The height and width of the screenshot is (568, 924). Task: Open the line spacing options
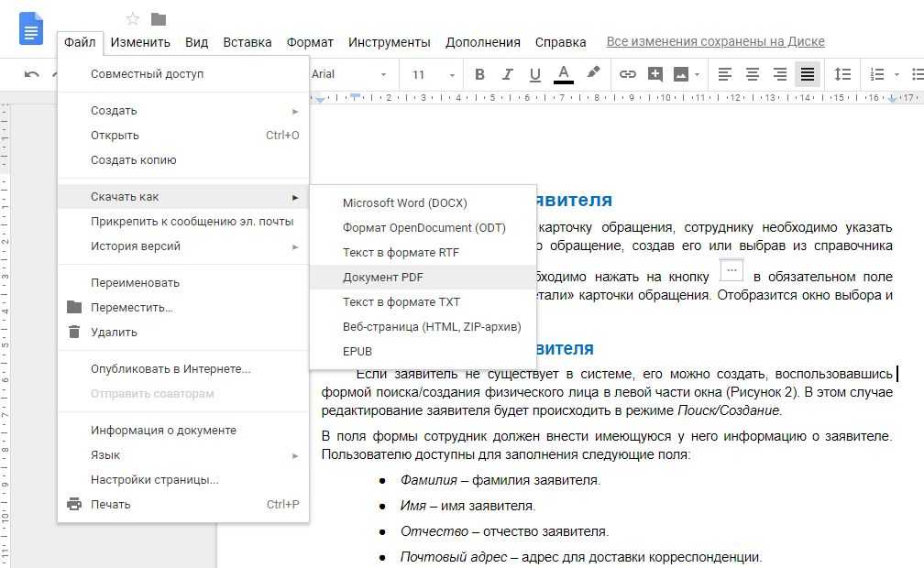(x=842, y=74)
